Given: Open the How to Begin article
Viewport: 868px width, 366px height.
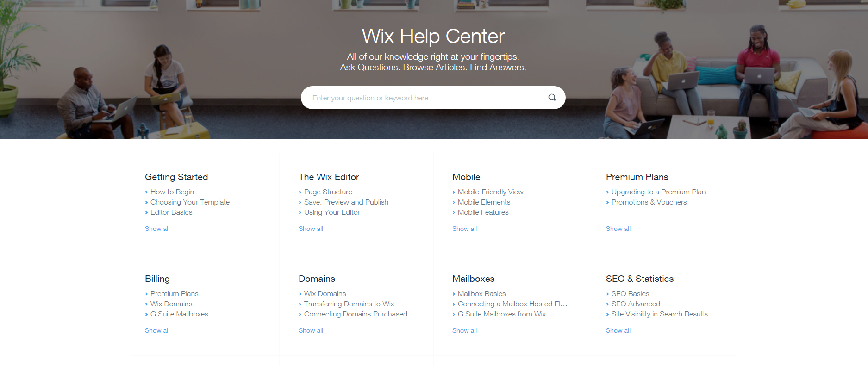Looking at the screenshot, I should click(172, 192).
